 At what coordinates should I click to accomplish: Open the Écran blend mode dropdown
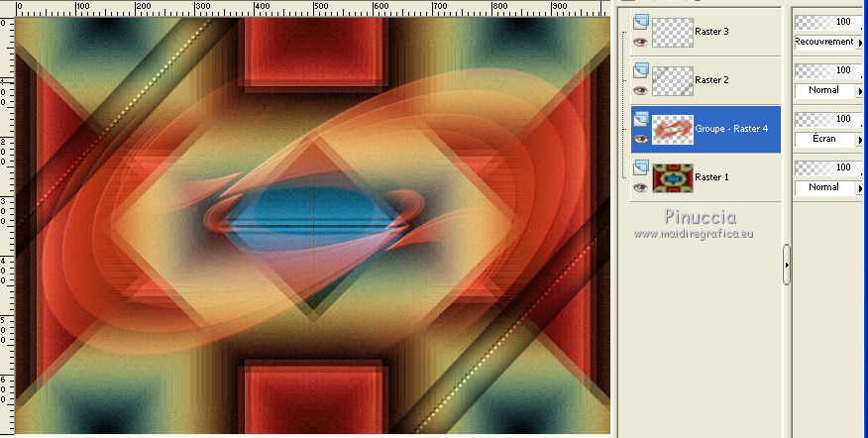tap(828, 139)
